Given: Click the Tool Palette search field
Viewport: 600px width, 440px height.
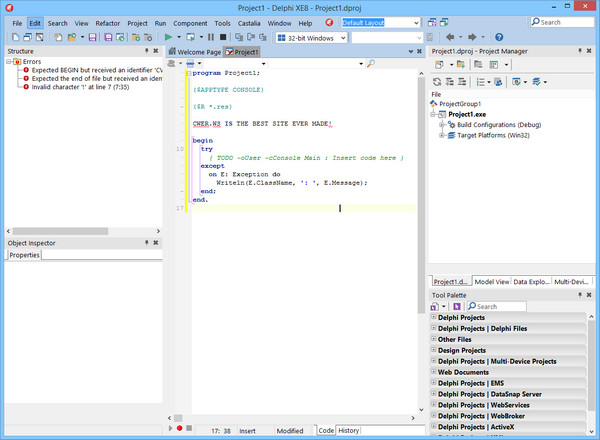Looking at the screenshot, I should 500,306.
